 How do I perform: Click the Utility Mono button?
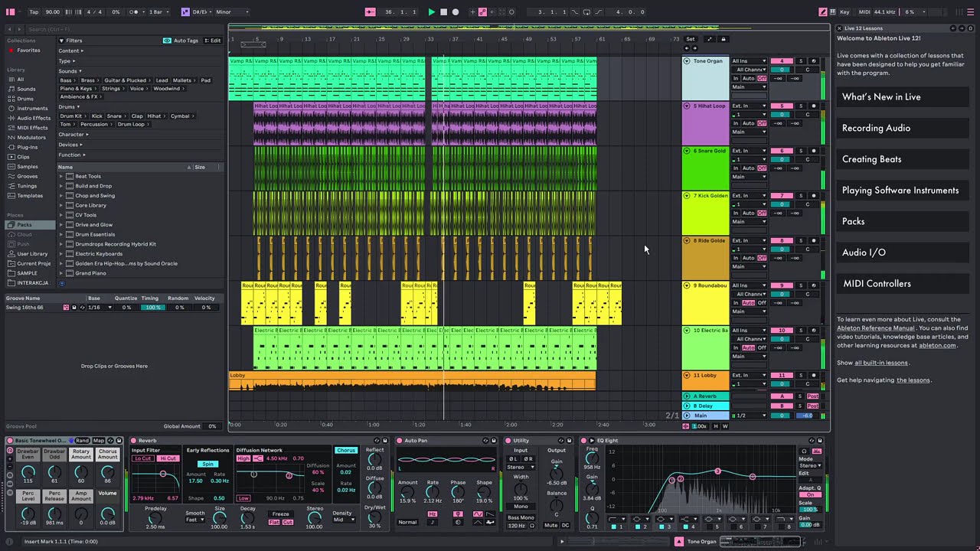pyautogui.click(x=521, y=507)
